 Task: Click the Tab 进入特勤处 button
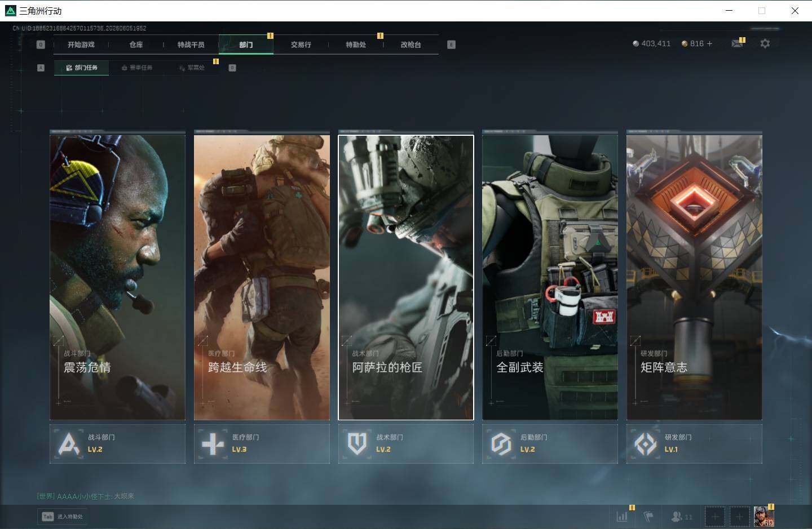(63, 517)
